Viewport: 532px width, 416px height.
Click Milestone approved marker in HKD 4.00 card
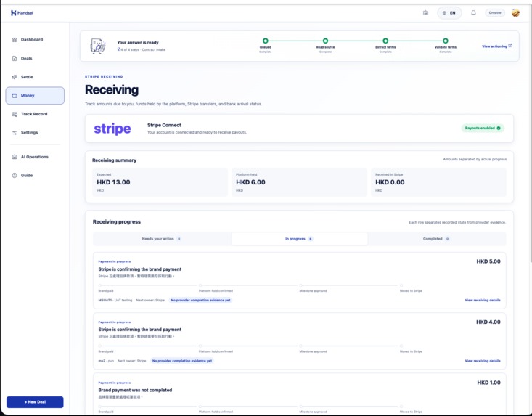[300, 346]
